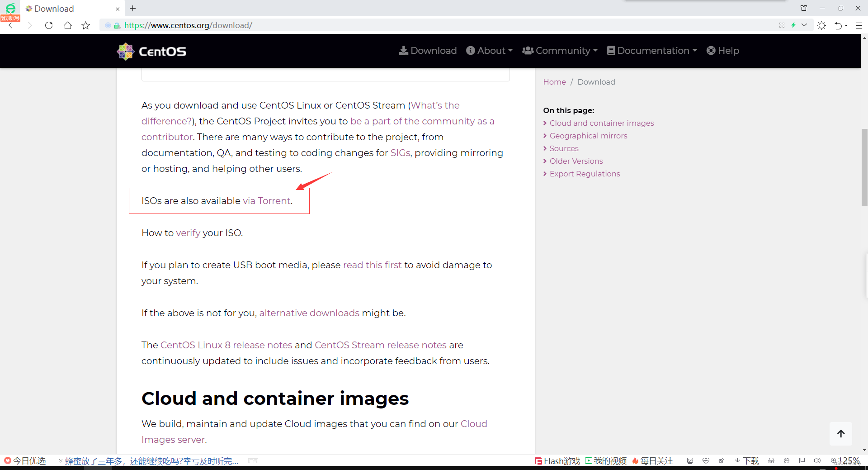
Task: Click the CentOS logo
Action: (x=151, y=51)
